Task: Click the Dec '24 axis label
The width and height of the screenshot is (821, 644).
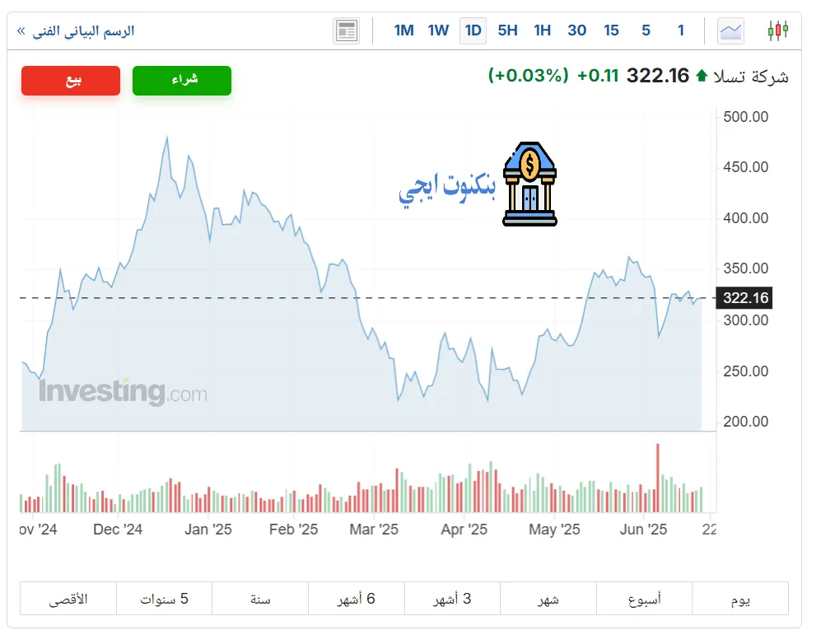Action: click(x=118, y=530)
